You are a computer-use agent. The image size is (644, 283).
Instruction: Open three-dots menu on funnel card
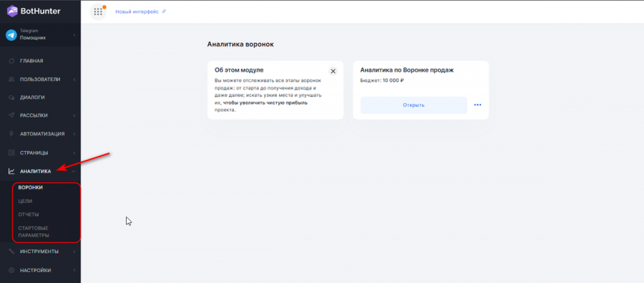click(477, 105)
